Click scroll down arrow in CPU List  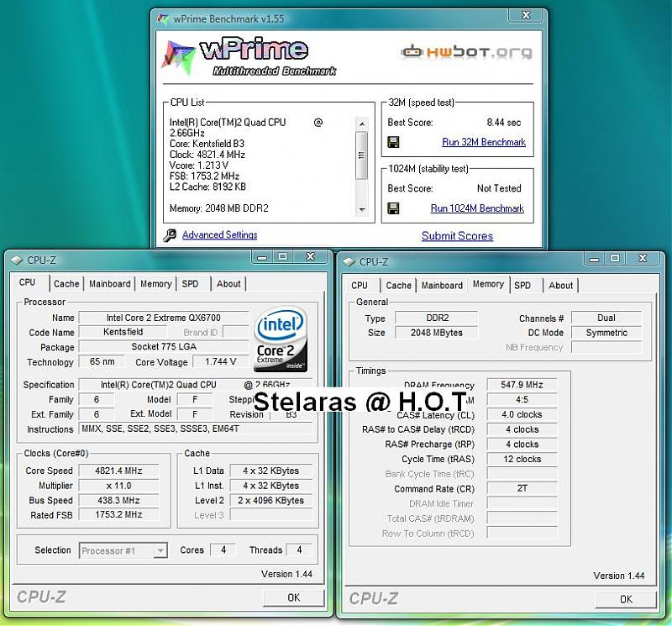point(362,210)
